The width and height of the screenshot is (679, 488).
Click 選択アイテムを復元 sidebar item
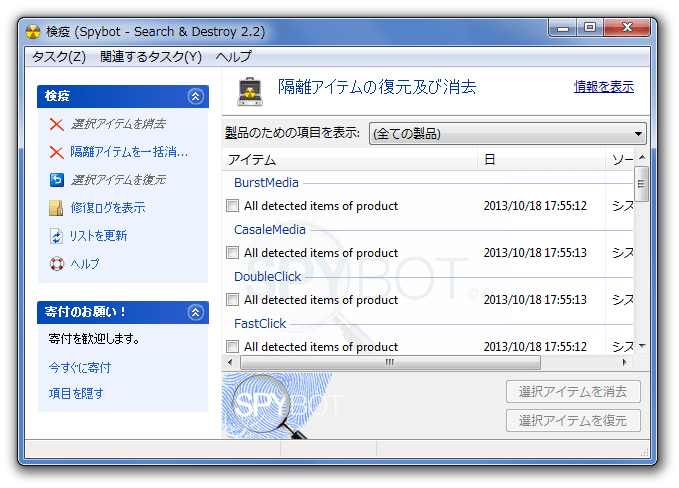click(118, 180)
